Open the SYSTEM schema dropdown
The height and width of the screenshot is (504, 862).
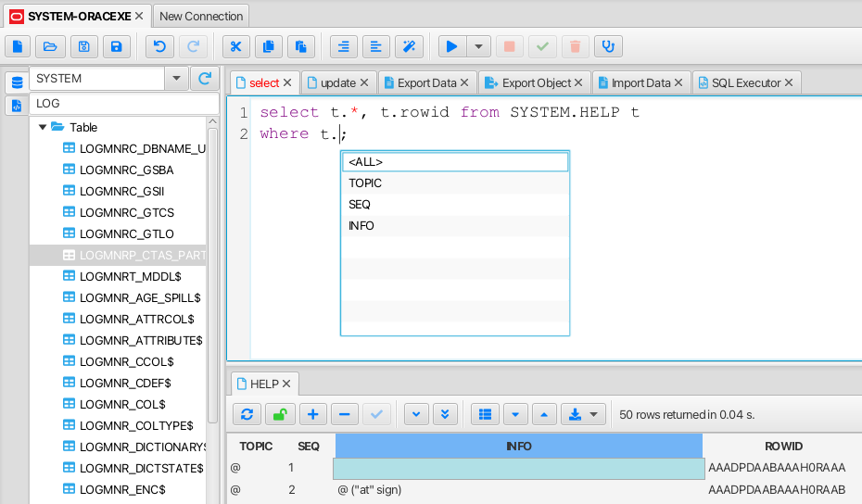point(176,79)
